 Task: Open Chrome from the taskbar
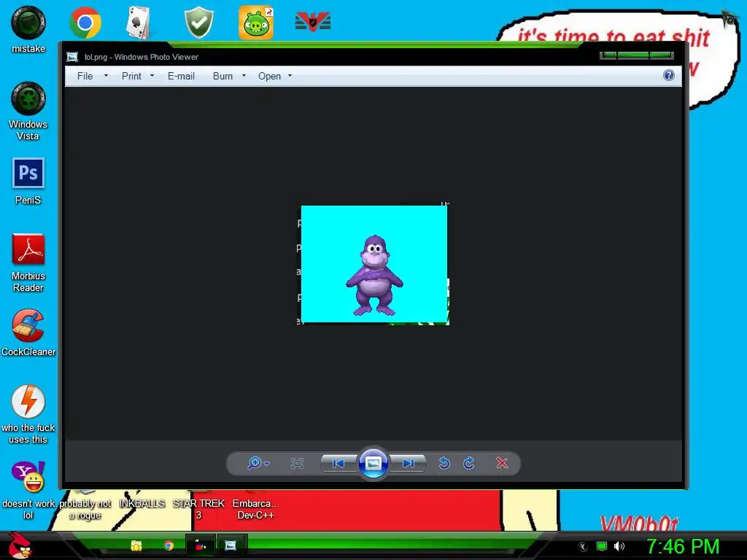(169, 545)
